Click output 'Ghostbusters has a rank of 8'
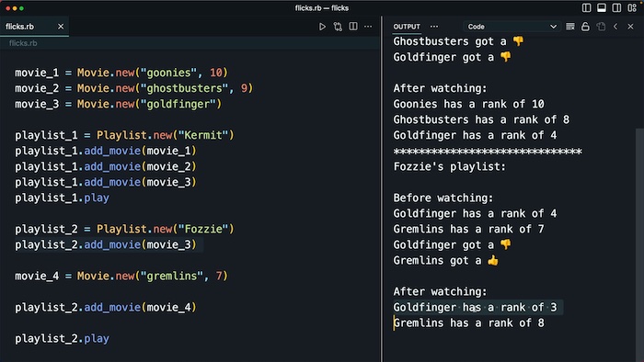This screenshot has height=362, width=644. click(x=481, y=119)
